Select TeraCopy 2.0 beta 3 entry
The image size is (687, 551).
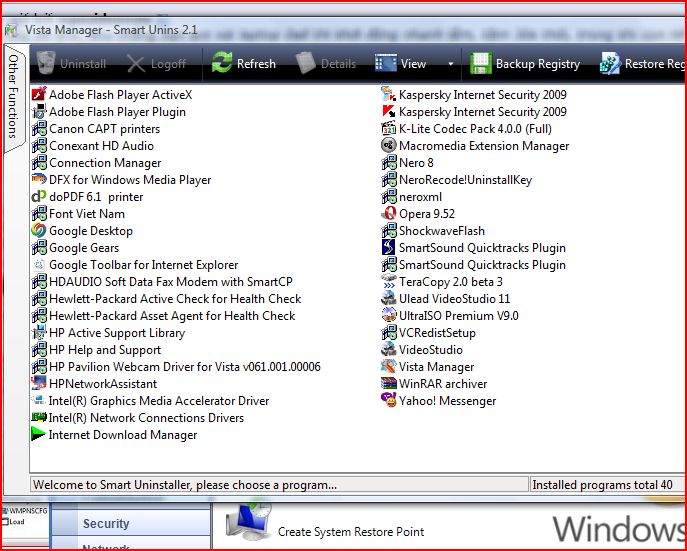(450, 282)
